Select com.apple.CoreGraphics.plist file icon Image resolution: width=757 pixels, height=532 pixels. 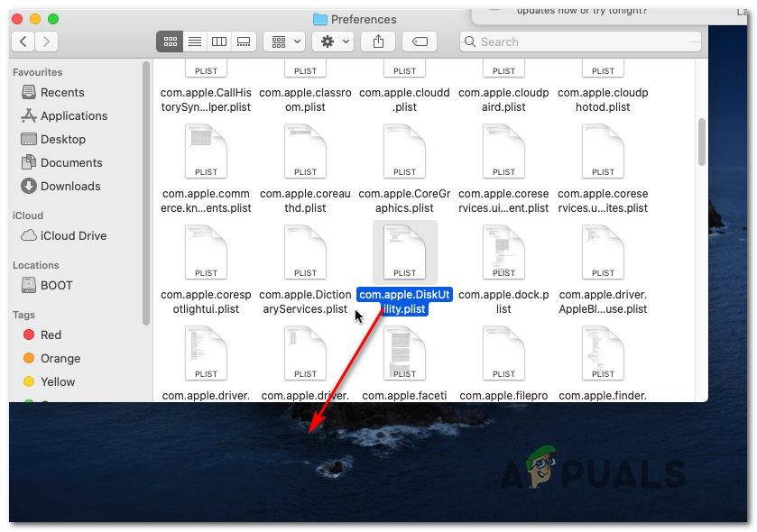[x=404, y=151]
